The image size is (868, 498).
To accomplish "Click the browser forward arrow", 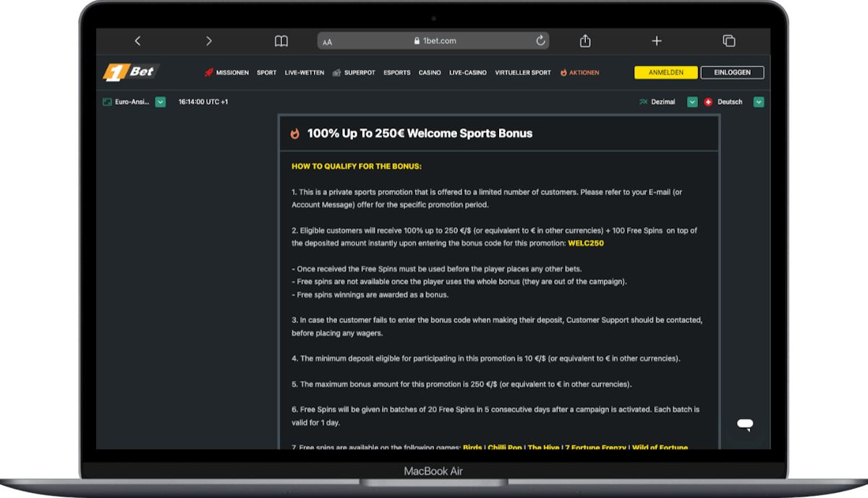I will click(x=209, y=41).
